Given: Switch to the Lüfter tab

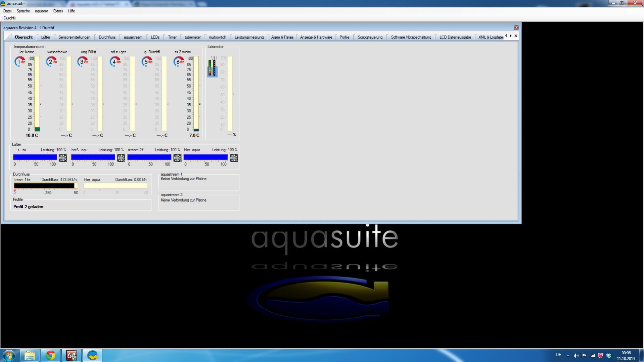Looking at the screenshot, I should 46,37.
